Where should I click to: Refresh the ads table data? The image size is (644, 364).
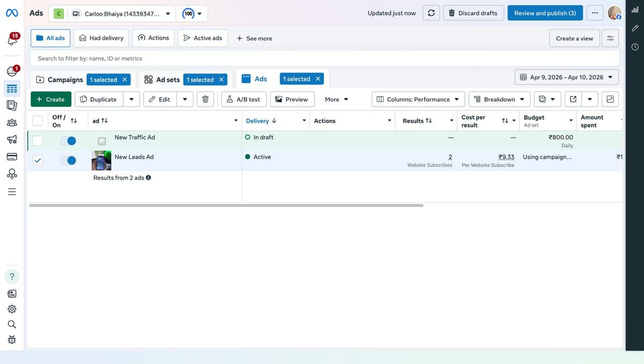[x=431, y=13]
